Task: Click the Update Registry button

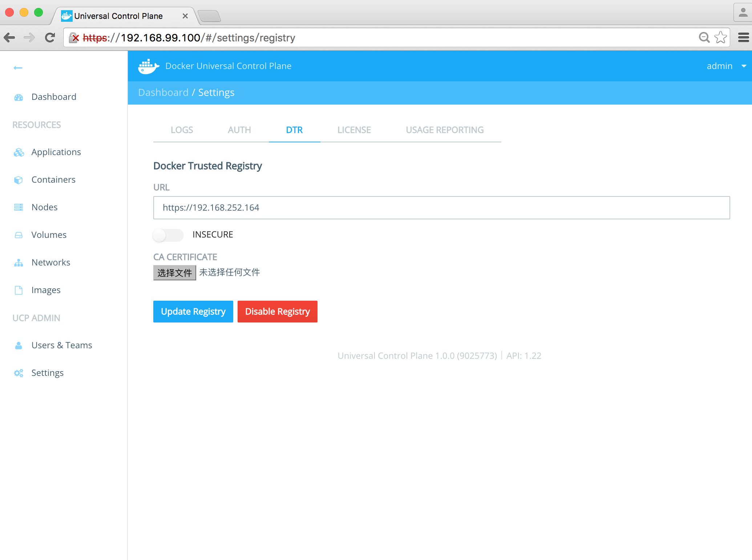Action: [x=193, y=312]
